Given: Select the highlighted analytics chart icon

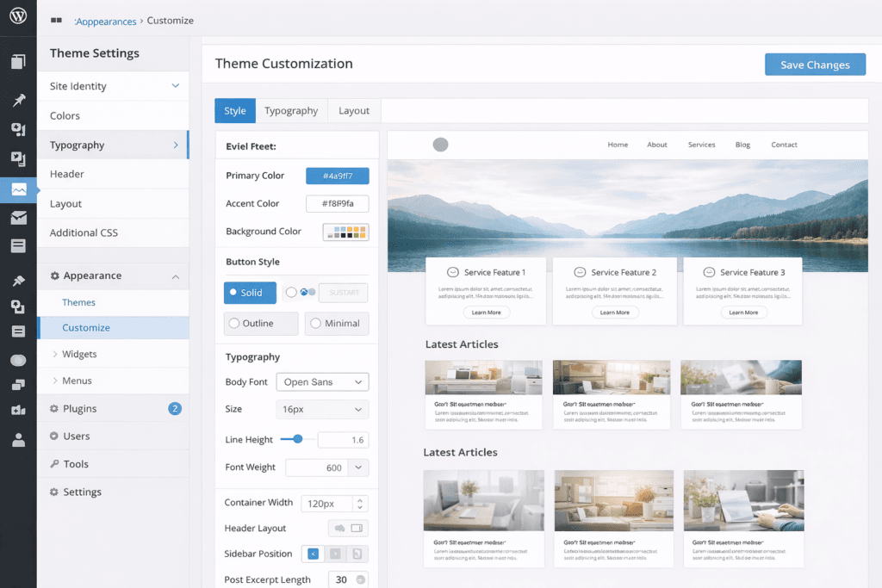Looking at the screenshot, I should pyautogui.click(x=18, y=189).
